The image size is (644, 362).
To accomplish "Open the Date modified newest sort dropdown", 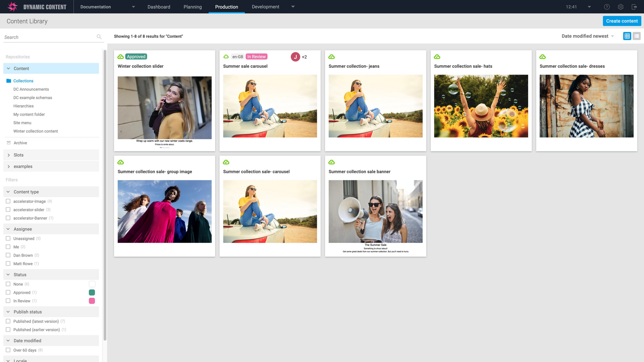I will [x=587, y=36].
